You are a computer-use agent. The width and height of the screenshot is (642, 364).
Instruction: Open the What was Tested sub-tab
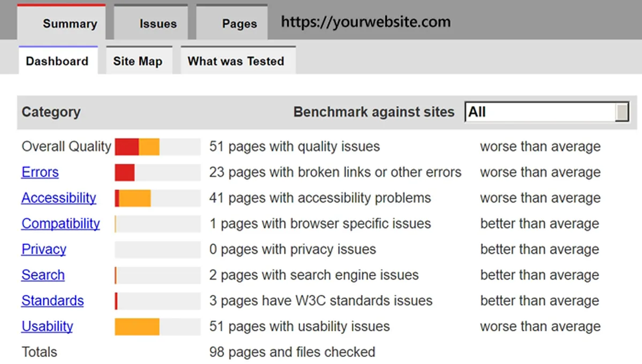click(x=238, y=60)
